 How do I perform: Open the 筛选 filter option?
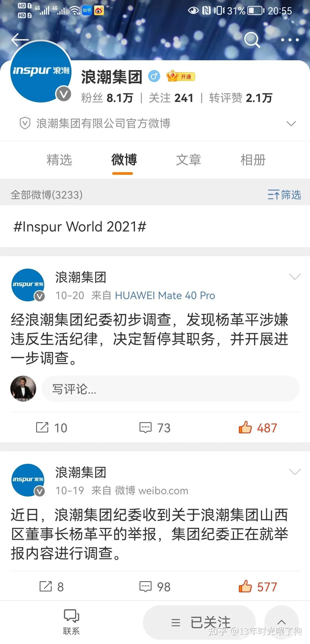coord(284,195)
